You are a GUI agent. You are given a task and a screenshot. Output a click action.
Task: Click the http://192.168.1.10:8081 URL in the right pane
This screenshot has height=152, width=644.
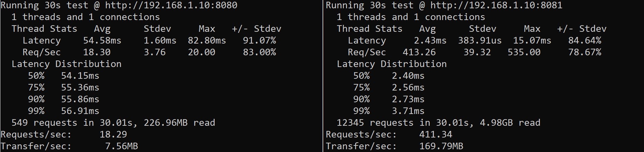tap(497, 6)
